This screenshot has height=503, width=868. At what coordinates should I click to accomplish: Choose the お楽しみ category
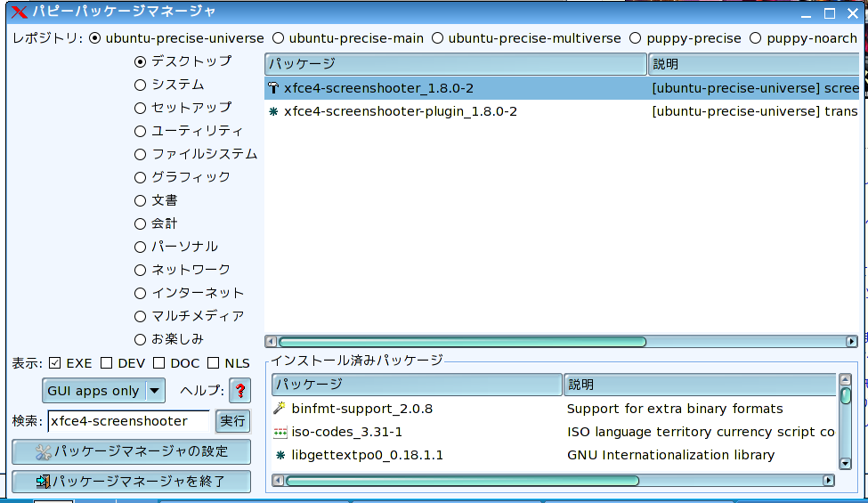pos(140,340)
